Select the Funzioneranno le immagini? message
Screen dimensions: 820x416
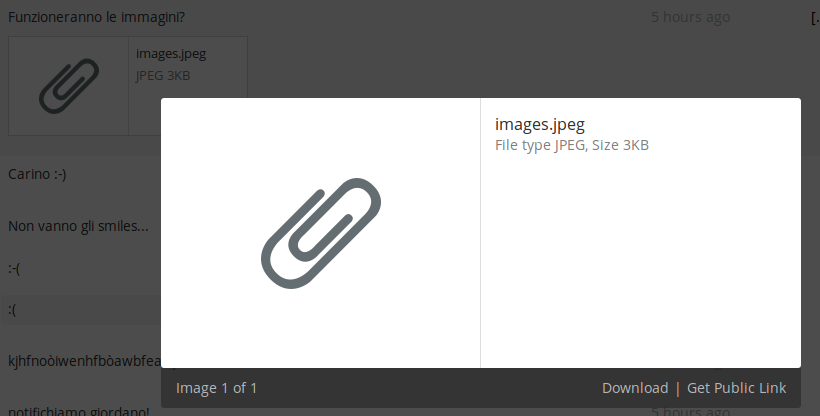point(96,17)
